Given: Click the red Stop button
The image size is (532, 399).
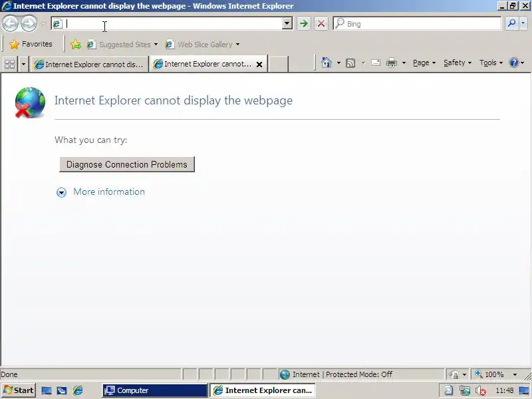Looking at the screenshot, I should coord(321,23).
